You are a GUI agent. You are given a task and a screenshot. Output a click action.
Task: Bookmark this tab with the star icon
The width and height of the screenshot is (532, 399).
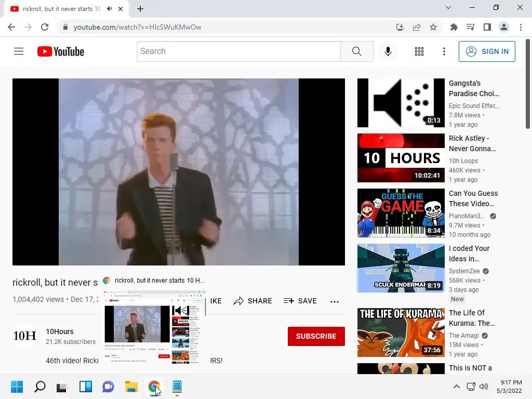pyautogui.click(x=433, y=27)
